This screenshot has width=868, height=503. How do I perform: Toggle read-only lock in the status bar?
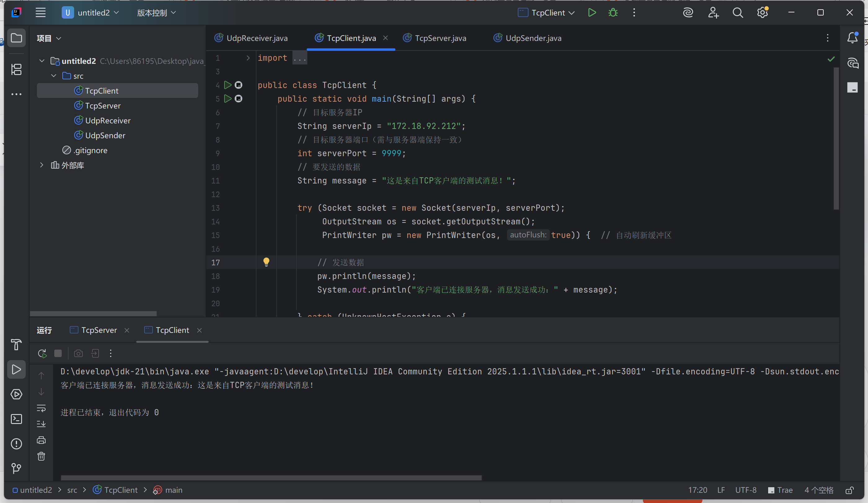point(849,490)
